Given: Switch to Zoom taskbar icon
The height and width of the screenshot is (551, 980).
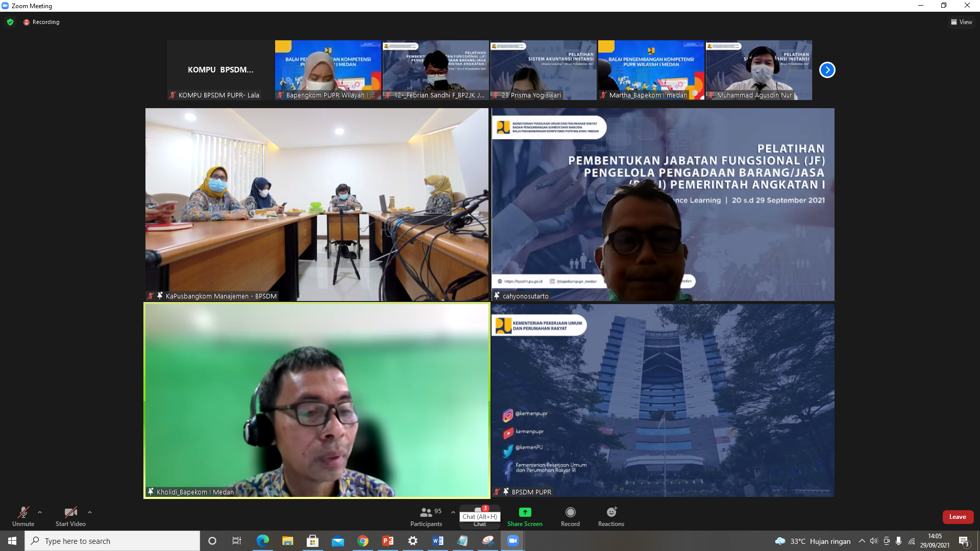Looking at the screenshot, I should coord(513,541).
